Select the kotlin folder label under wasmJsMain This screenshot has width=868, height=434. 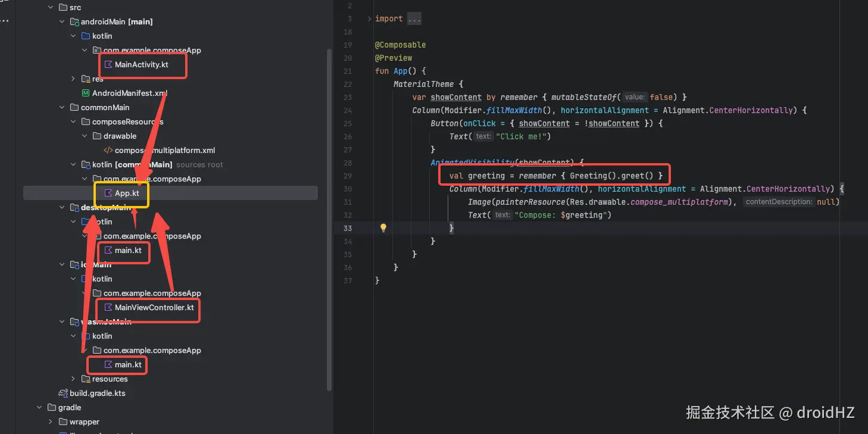[102, 336]
